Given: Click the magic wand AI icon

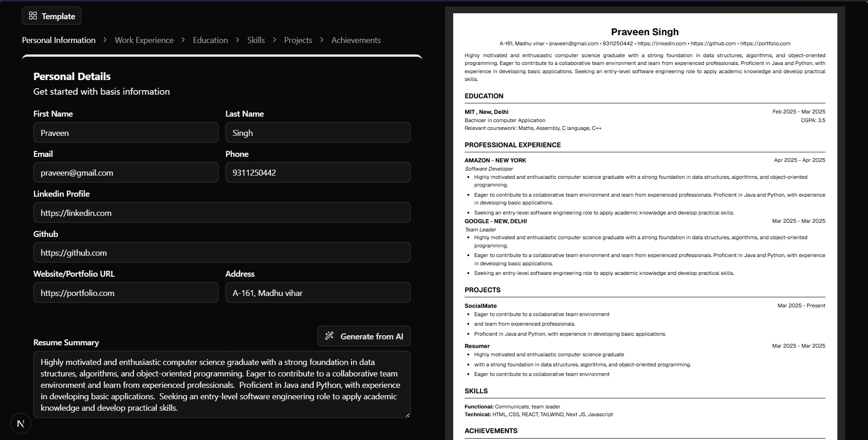Looking at the screenshot, I should coord(329,336).
